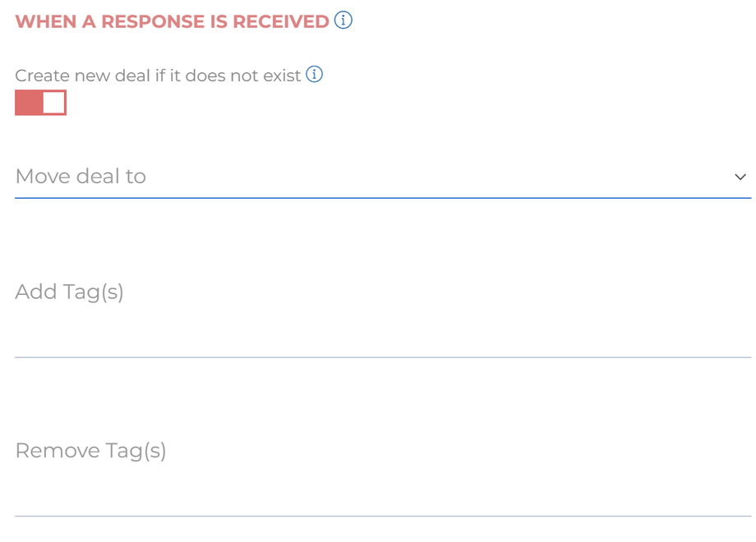Focus the Add Tag(s) input field
Screen dimensions: 756x542
click(x=382, y=338)
